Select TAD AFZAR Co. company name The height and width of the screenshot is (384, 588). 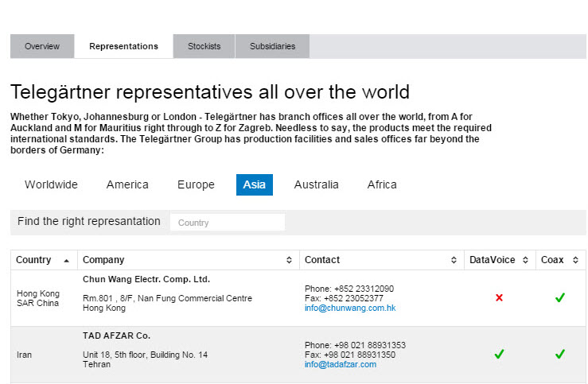tap(116, 336)
